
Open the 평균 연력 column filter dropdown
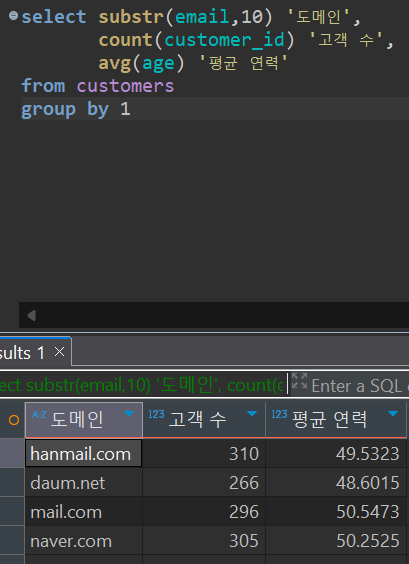coord(393,414)
